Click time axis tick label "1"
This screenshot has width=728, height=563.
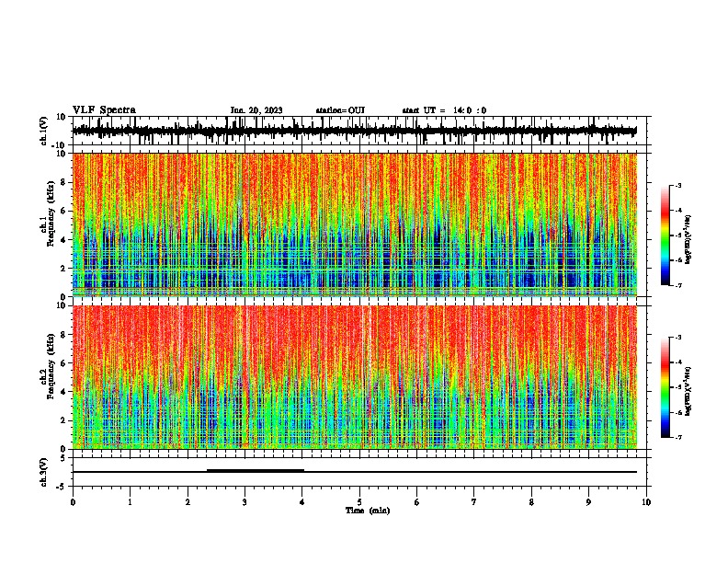click(x=130, y=502)
